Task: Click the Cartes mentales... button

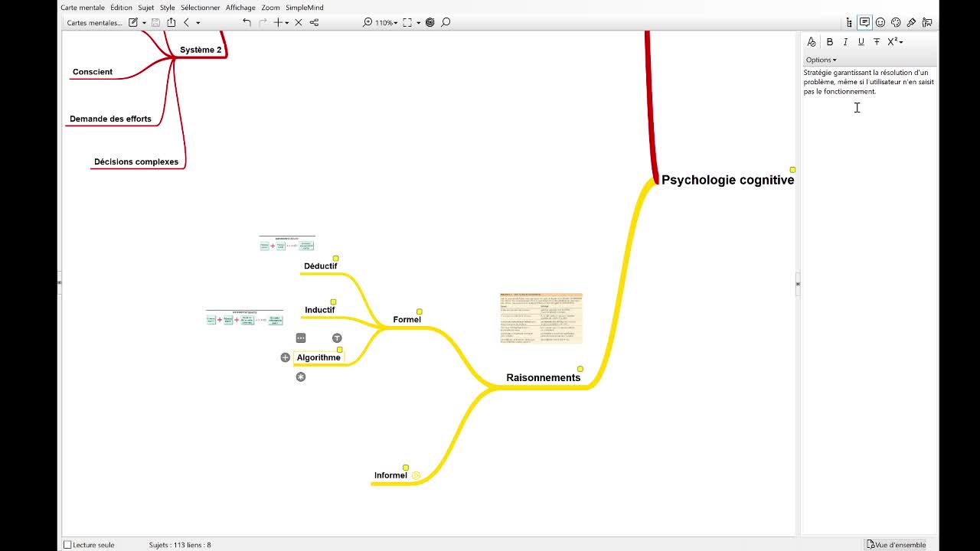Action: click(x=94, y=22)
